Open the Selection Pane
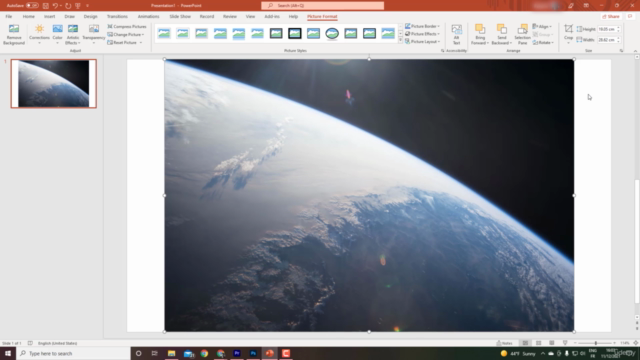 tap(522, 34)
